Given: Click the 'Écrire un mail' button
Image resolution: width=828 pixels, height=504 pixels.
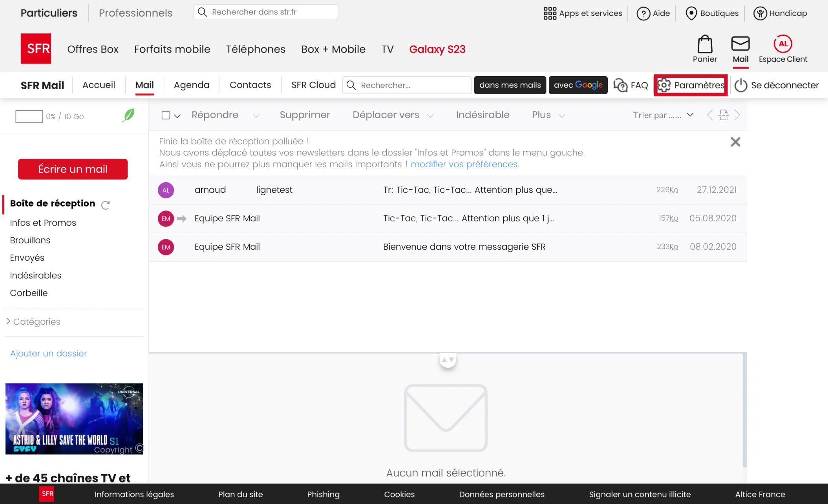Looking at the screenshot, I should (x=73, y=169).
